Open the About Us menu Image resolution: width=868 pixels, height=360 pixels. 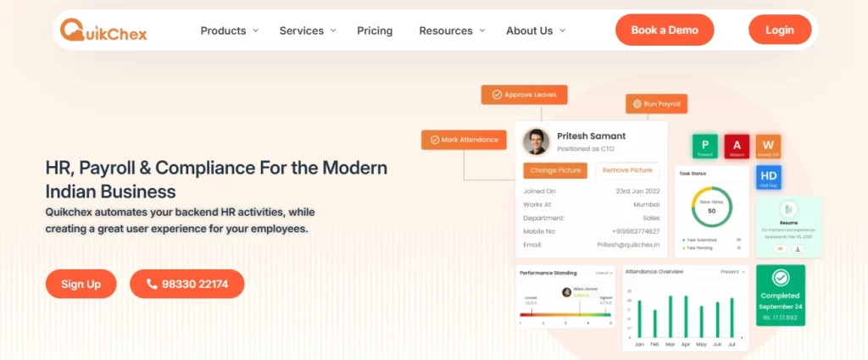535,30
